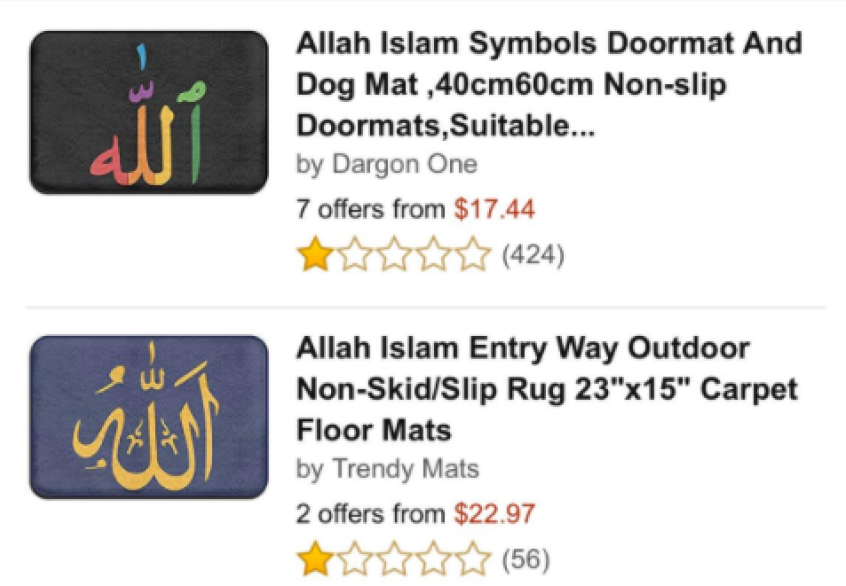View the "7 offers from" listing
The image size is (846, 586).
(x=370, y=210)
